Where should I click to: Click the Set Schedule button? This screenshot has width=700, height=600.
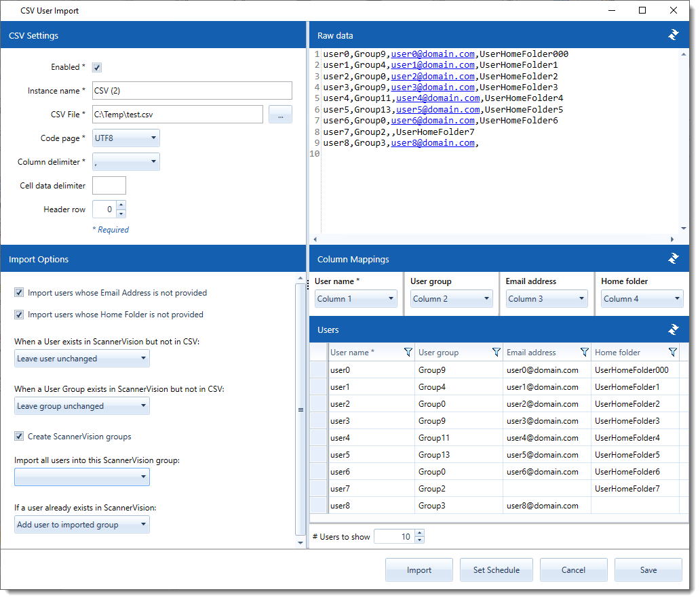point(496,570)
